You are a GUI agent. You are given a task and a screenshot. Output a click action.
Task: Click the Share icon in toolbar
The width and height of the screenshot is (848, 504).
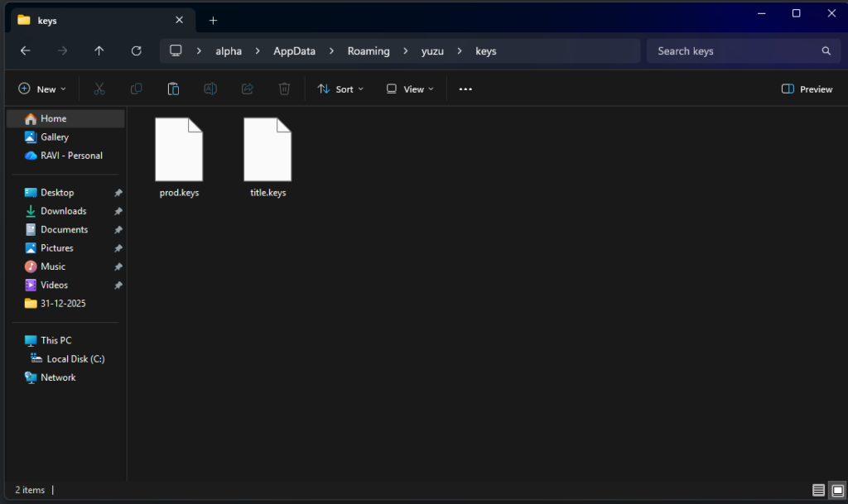pyautogui.click(x=247, y=89)
